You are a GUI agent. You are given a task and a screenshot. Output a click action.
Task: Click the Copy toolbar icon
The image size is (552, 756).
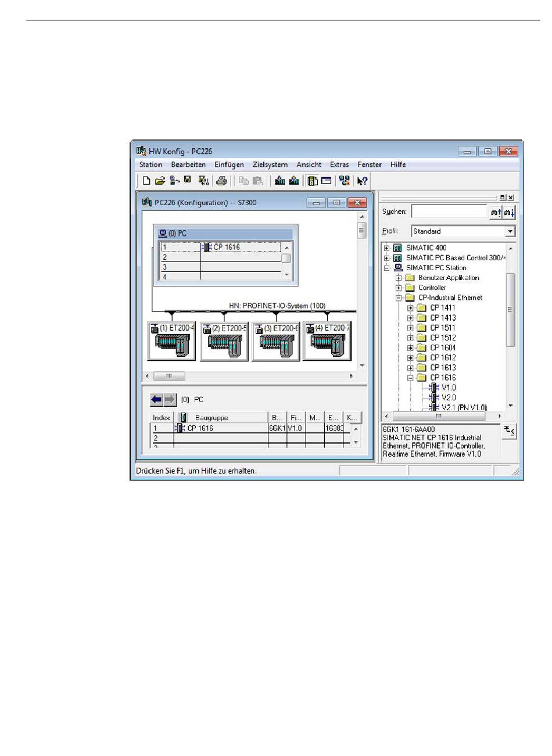click(243, 181)
